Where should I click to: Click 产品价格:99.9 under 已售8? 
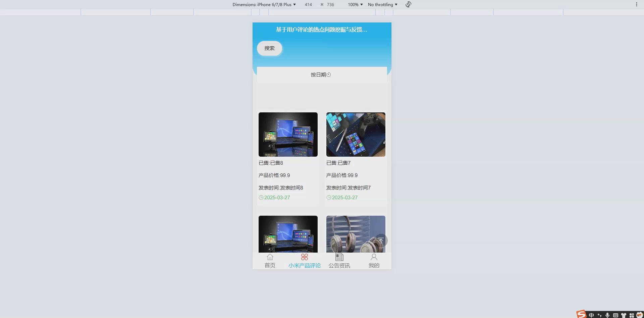tap(274, 175)
